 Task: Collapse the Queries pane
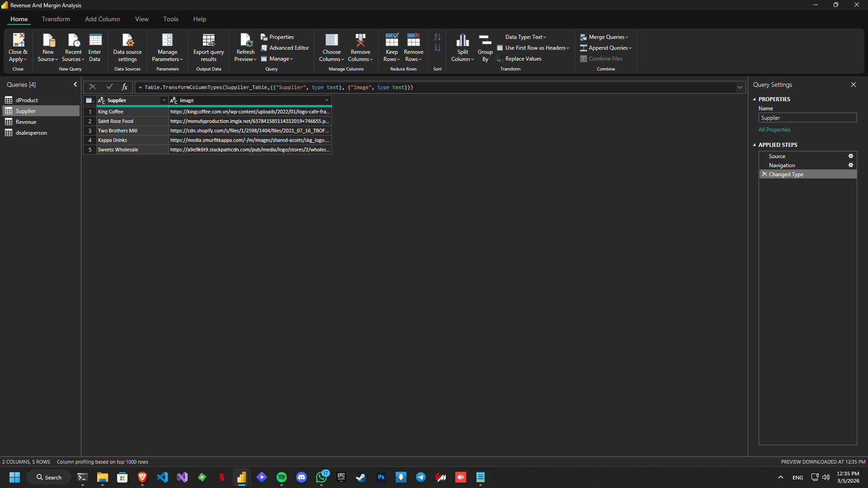[75, 84]
